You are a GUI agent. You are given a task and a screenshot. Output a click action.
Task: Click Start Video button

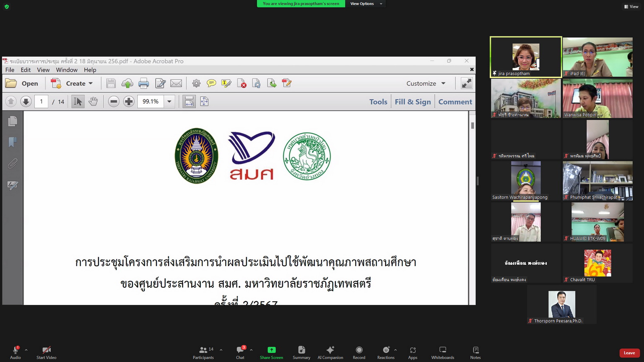[46, 352]
